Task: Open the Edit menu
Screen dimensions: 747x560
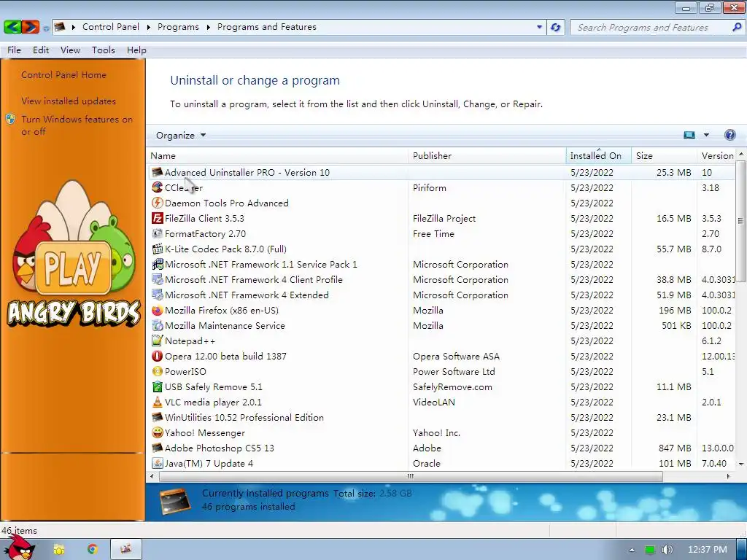Action: tap(41, 50)
